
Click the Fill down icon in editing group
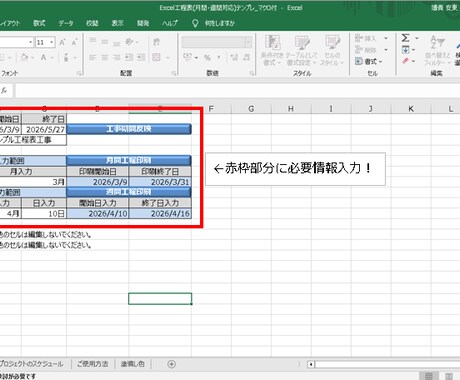[405, 50]
